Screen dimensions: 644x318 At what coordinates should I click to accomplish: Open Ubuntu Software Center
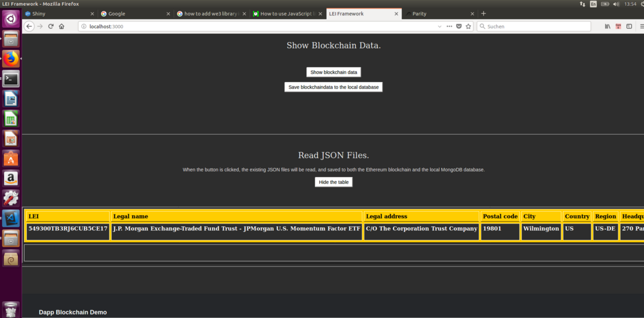pos(11,159)
